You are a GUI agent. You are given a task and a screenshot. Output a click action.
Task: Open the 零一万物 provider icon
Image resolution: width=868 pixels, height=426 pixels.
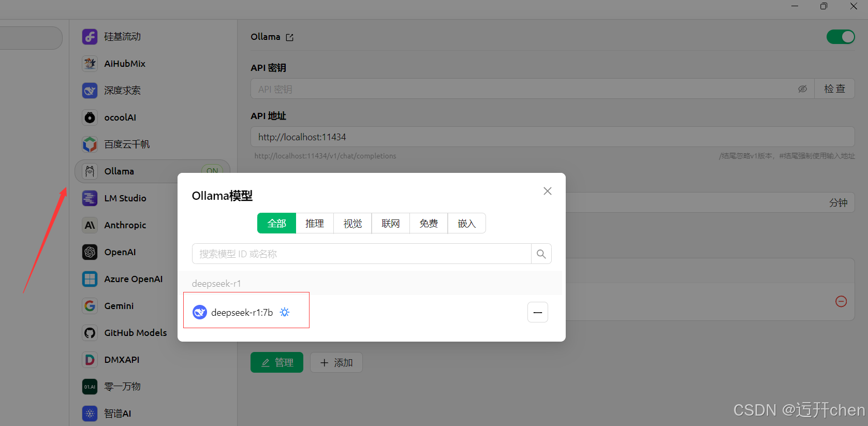point(90,387)
